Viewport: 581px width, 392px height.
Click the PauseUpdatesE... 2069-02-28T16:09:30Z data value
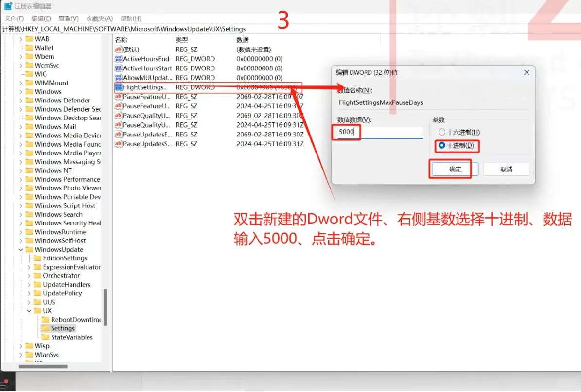tap(270, 135)
